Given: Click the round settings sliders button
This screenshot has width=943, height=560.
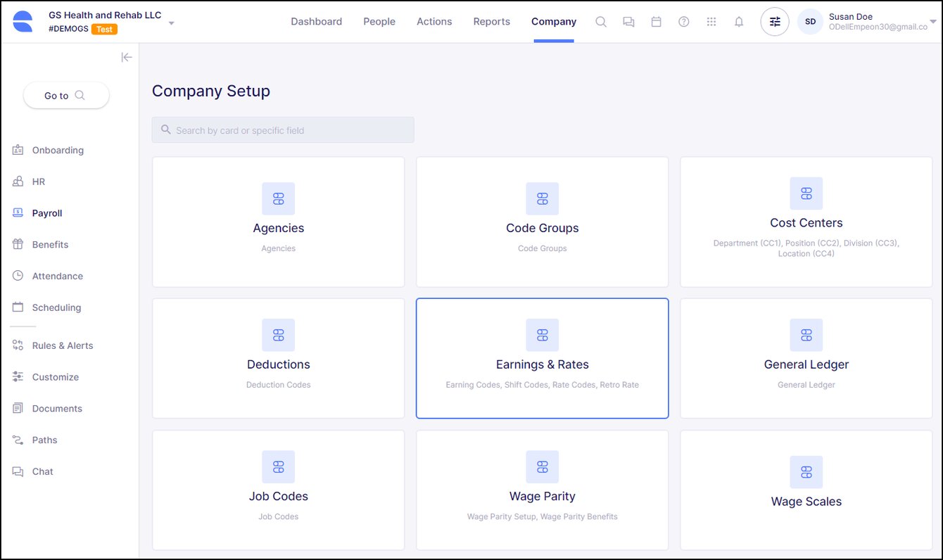Looking at the screenshot, I should point(775,22).
